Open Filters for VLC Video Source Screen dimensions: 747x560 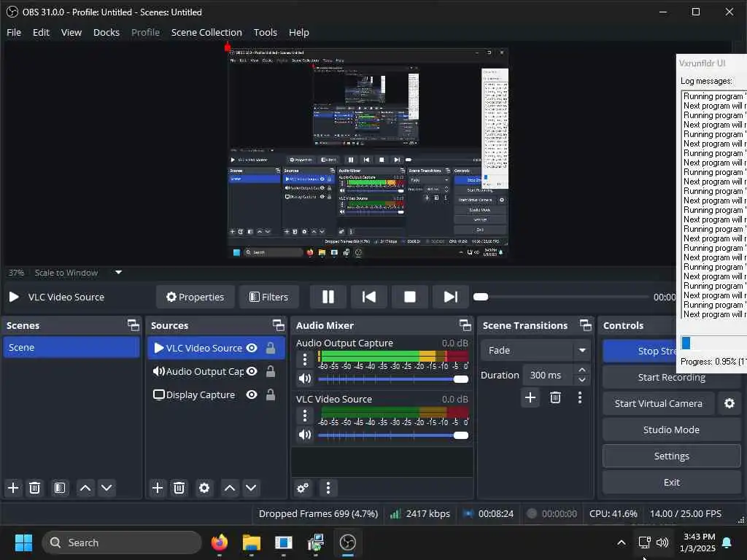coord(269,297)
